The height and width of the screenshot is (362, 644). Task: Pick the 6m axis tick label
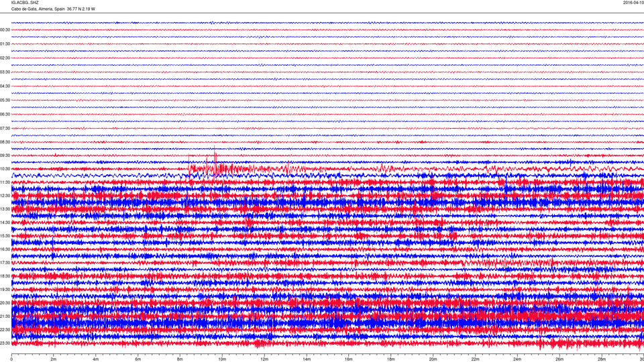click(x=138, y=359)
